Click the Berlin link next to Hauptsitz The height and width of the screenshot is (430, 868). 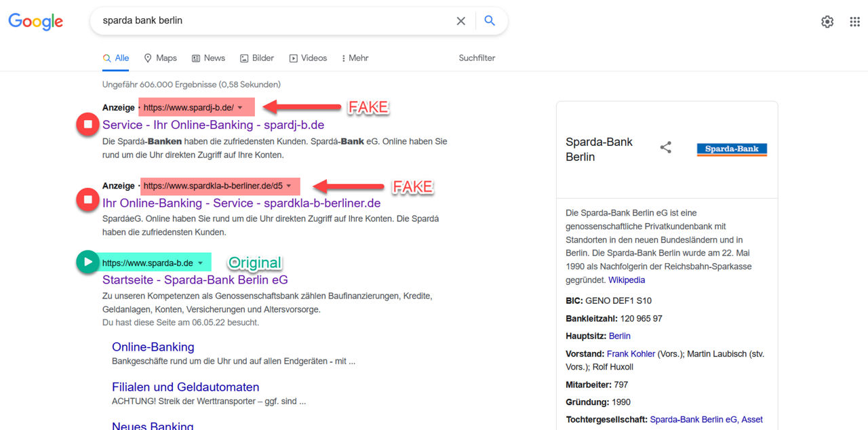[x=620, y=336]
